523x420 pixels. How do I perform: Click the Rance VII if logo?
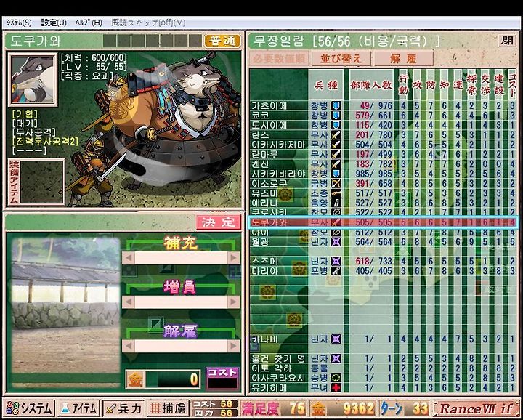tap(476, 408)
